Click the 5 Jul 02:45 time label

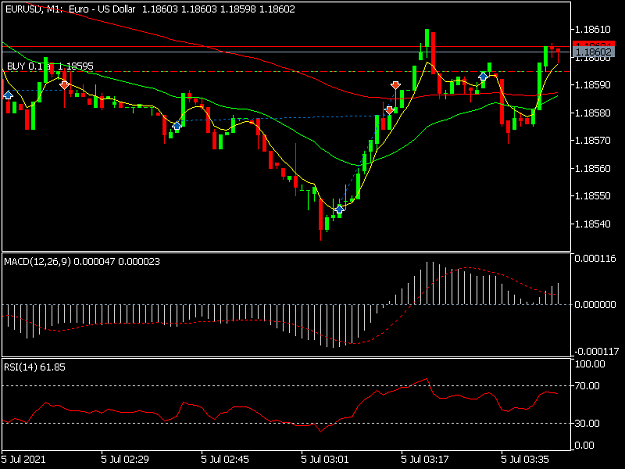[x=225, y=459]
